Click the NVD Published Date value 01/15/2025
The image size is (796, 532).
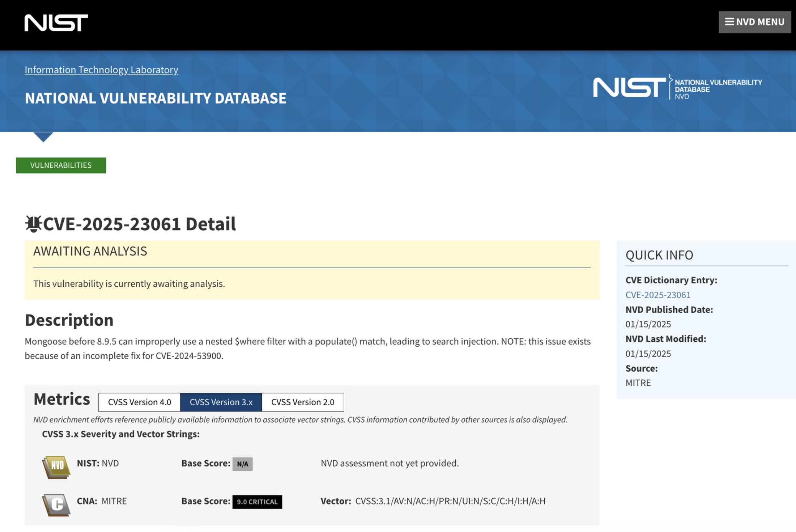tap(648, 324)
